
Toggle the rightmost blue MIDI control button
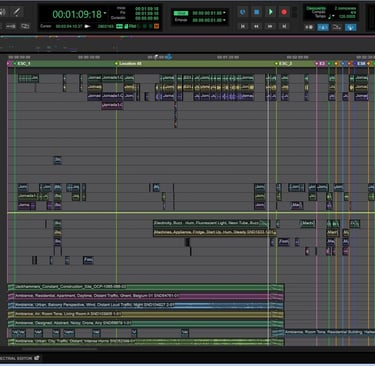(350, 27)
